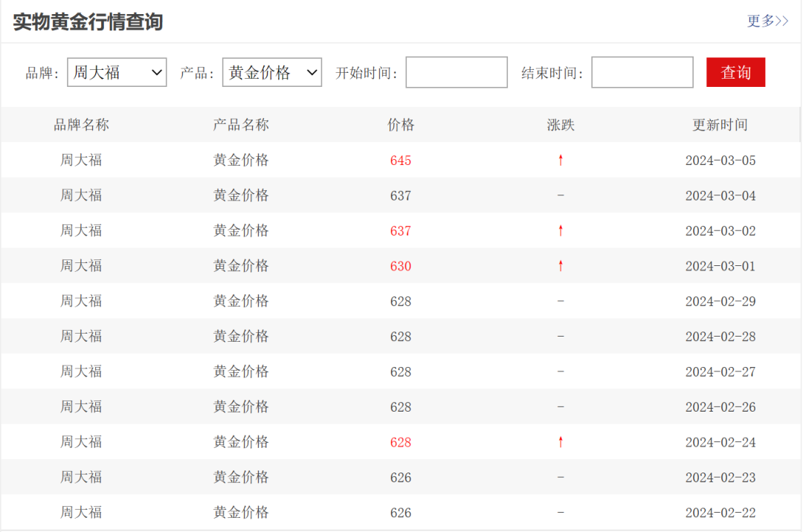Click 黄金价格 in the 2024-02-27 row
803x532 pixels.
(241, 372)
